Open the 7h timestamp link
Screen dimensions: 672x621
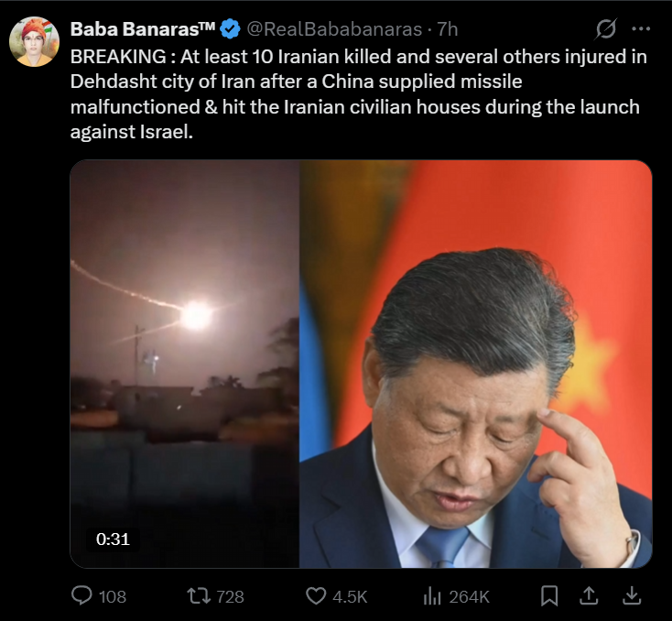click(x=448, y=29)
